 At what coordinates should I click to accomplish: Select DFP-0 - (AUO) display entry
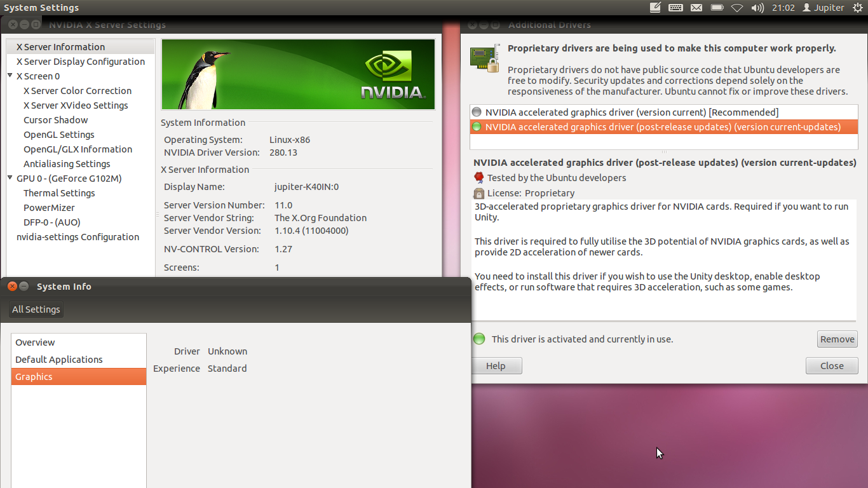tap(52, 222)
